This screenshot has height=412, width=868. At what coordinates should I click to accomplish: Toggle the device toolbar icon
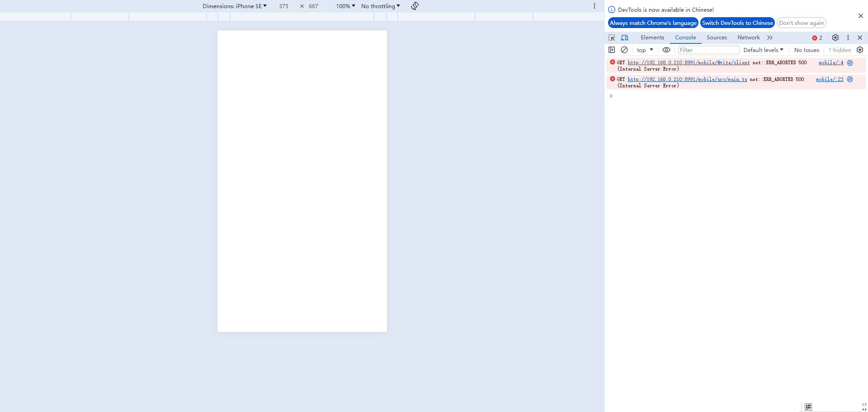point(624,38)
